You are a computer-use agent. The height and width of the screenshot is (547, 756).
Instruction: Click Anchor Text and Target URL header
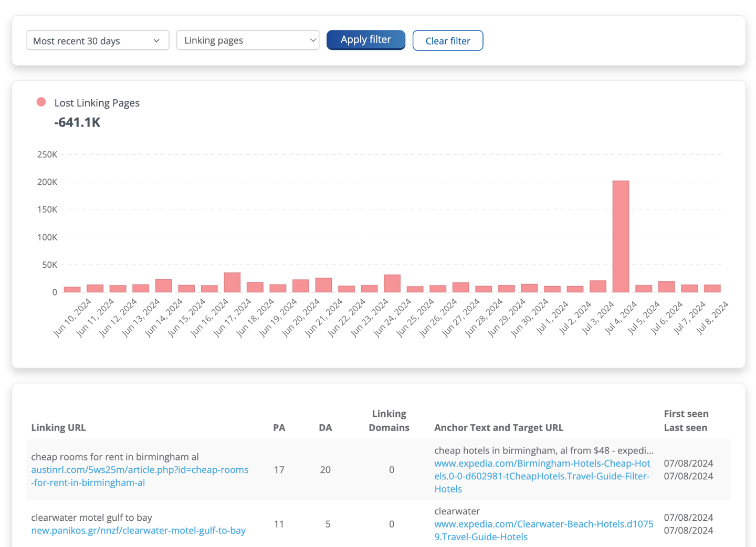[499, 427]
